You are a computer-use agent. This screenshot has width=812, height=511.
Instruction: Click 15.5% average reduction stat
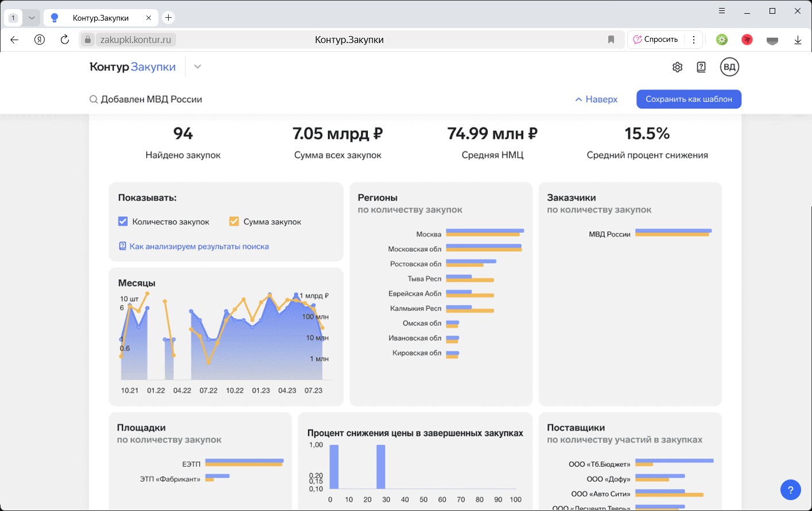click(647, 143)
